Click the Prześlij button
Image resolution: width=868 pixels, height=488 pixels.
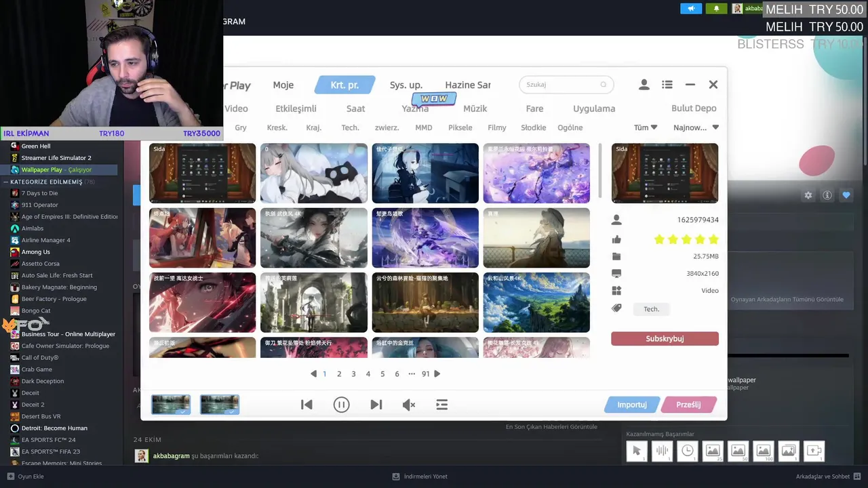coord(688,405)
